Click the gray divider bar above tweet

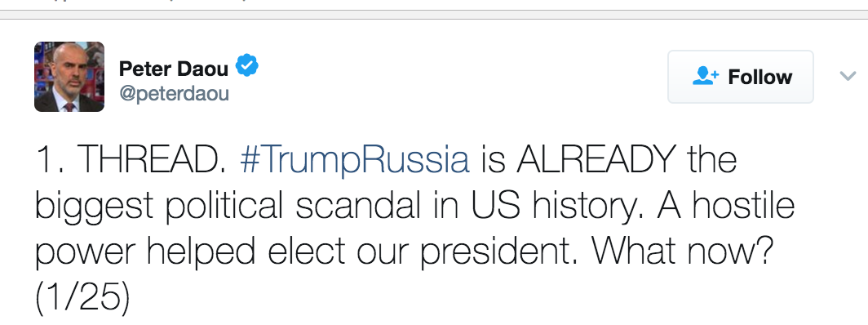(434, 15)
